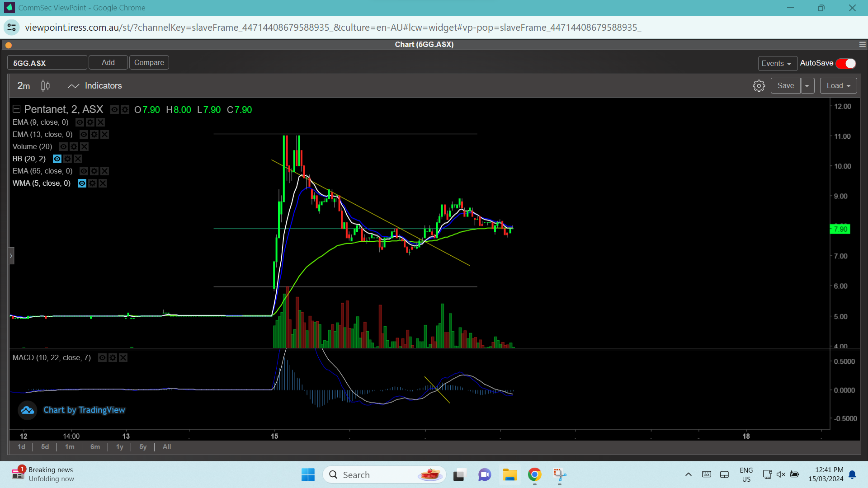Open settings for EMA (65, close, 0)

point(94,171)
